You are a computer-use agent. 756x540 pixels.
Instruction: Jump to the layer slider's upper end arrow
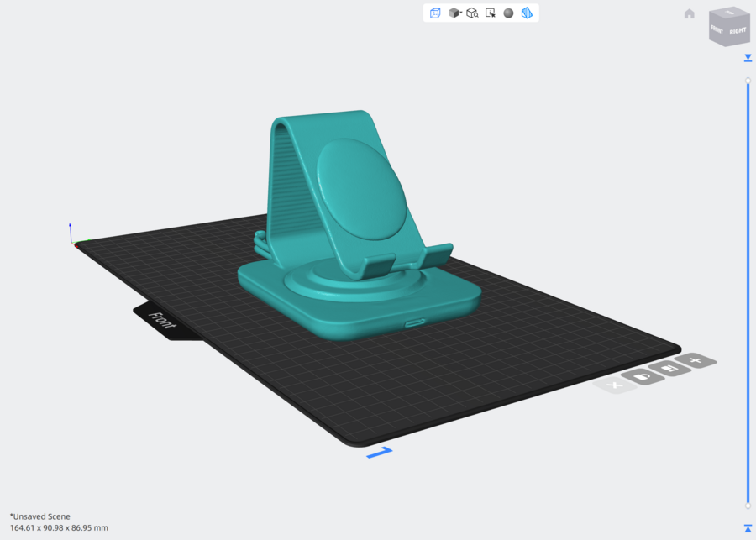point(748,58)
